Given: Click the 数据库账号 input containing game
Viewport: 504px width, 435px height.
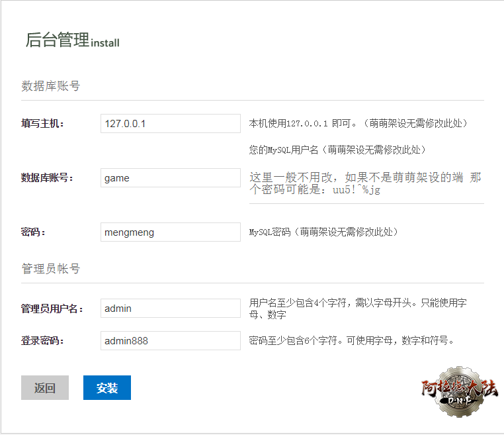Looking at the screenshot, I should tap(170, 177).
